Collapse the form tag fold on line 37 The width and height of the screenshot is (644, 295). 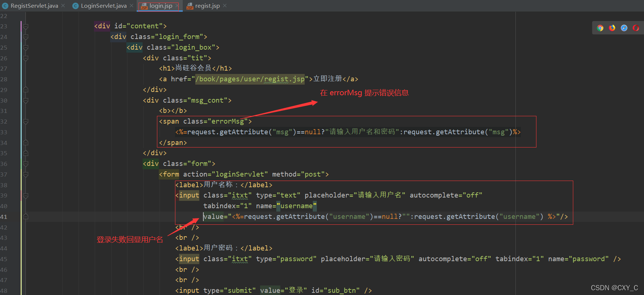26,175
